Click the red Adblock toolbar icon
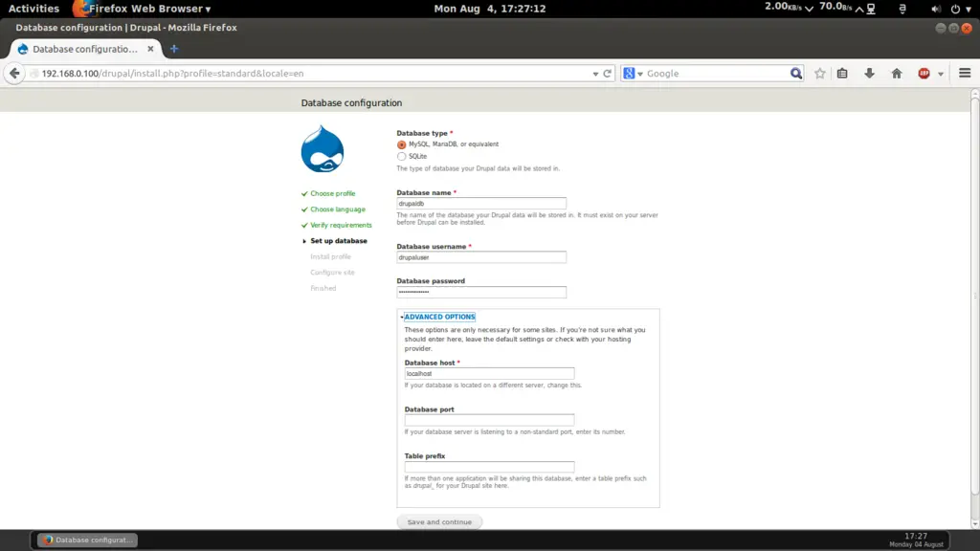The height and width of the screenshot is (551, 980). coord(924,73)
